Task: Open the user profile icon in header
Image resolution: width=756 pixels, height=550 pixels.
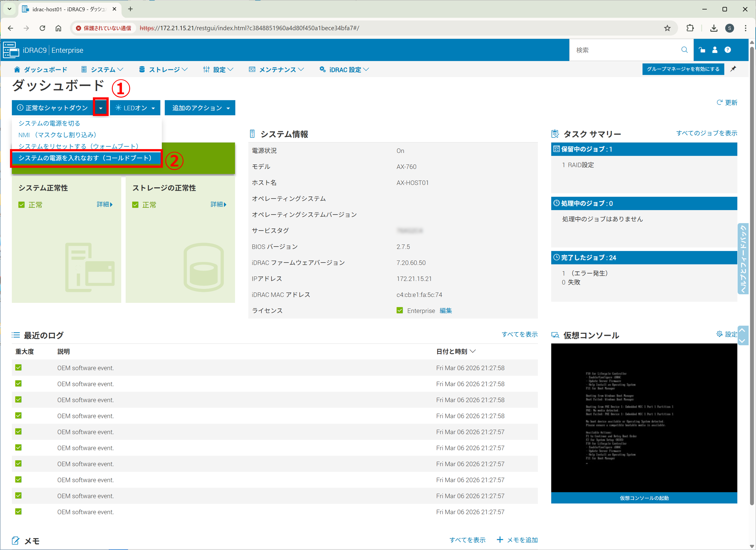Action: 715,50
